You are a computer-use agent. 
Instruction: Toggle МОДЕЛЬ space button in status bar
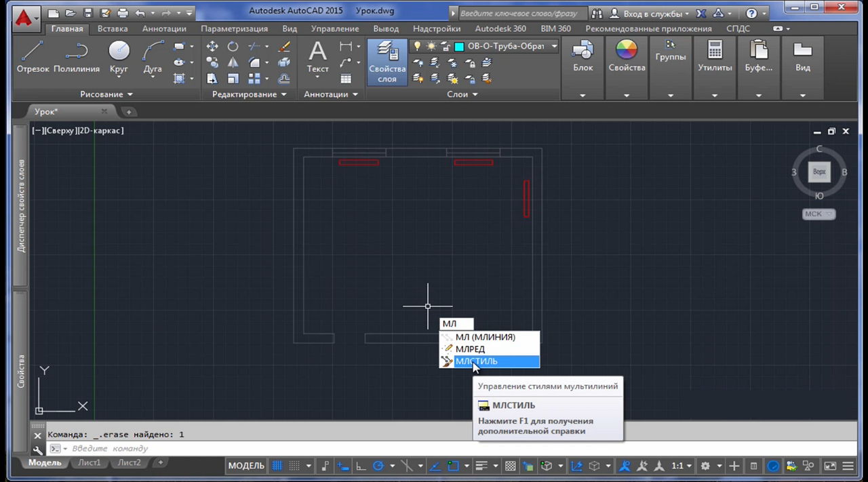coord(246,466)
